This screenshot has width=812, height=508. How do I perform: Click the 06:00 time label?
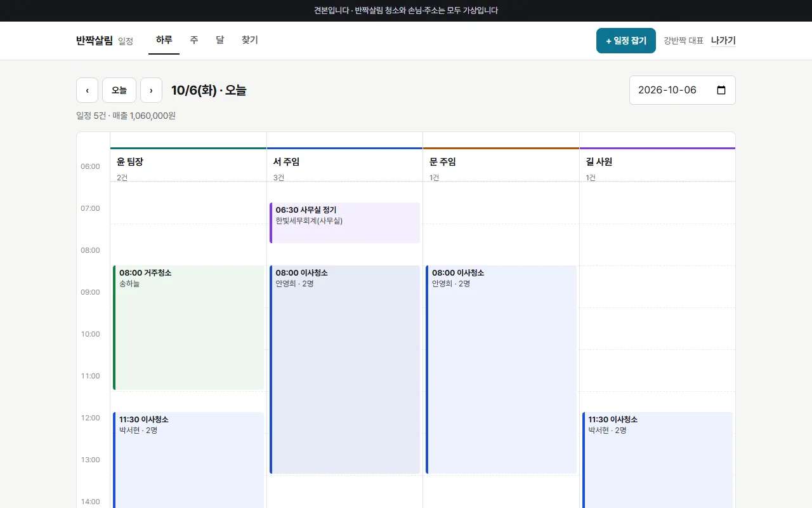(x=90, y=166)
